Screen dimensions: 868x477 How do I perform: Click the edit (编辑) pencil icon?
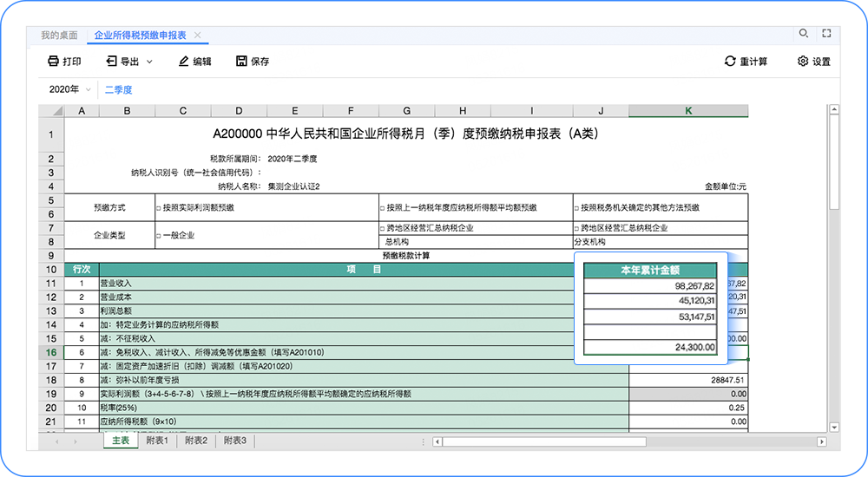pyautogui.click(x=184, y=61)
